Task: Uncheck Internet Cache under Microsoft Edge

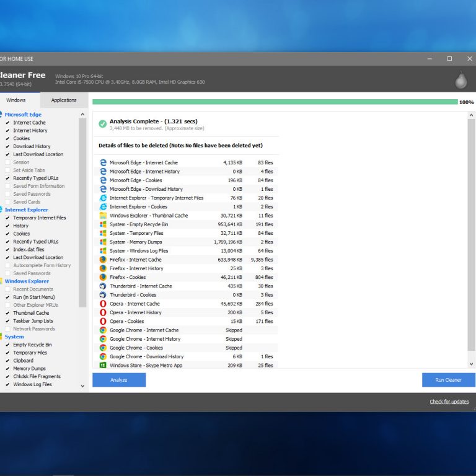Action: tap(7, 123)
